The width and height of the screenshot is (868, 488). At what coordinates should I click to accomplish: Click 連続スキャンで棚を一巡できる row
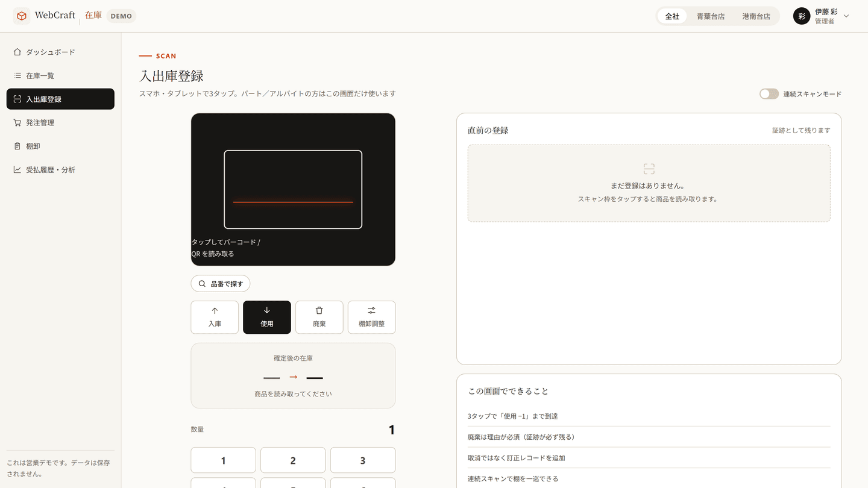pyautogui.click(x=649, y=478)
